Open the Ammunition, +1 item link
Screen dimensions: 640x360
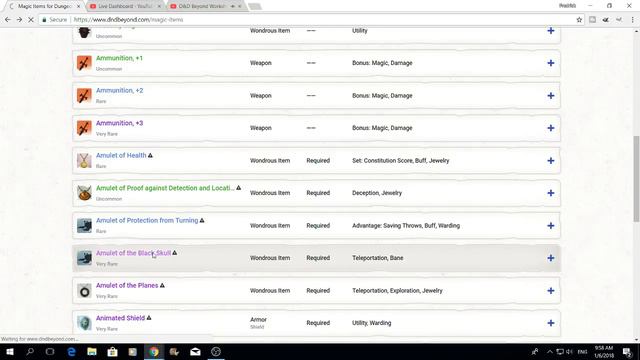(x=119, y=58)
